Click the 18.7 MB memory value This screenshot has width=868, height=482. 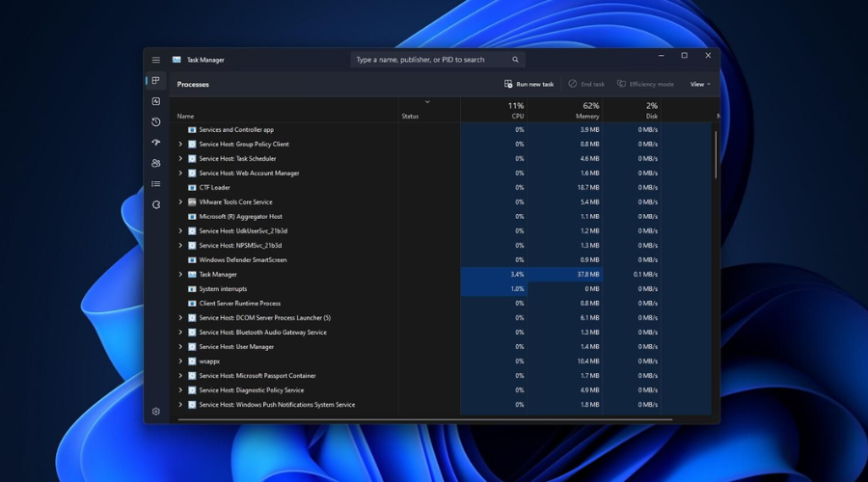coord(588,188)
